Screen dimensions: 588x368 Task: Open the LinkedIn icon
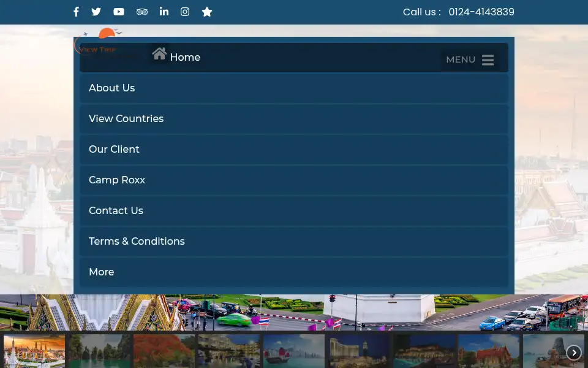click(x=164, y=12)
